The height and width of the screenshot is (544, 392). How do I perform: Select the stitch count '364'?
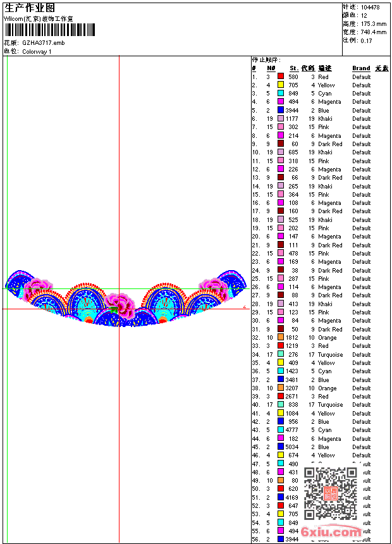point(293,195)
